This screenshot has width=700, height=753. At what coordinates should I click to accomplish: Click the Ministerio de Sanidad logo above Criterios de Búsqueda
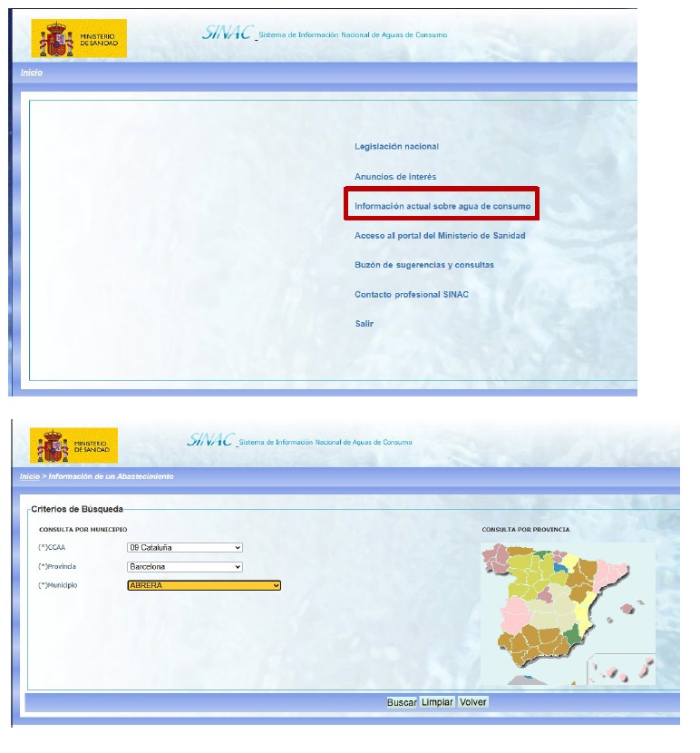pos(73,445)
